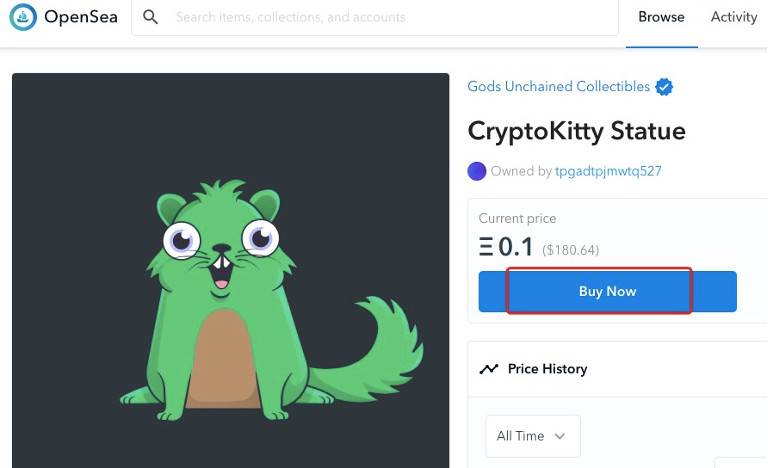The width and height of the screenshot is (768, 468).
Task: Click the 0.1 ETH price value
Action: pyautogui.click(x=515, y=247)
